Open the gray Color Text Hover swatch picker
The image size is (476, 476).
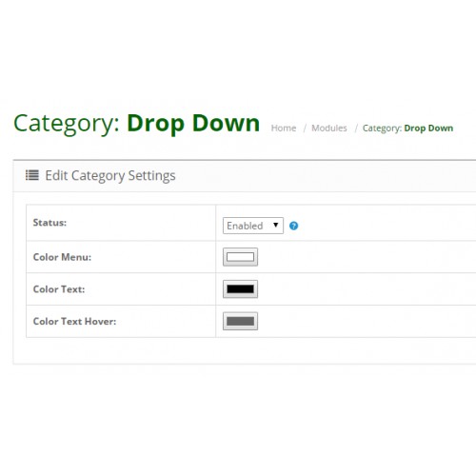pyautogui.click(x=240, y=321)
